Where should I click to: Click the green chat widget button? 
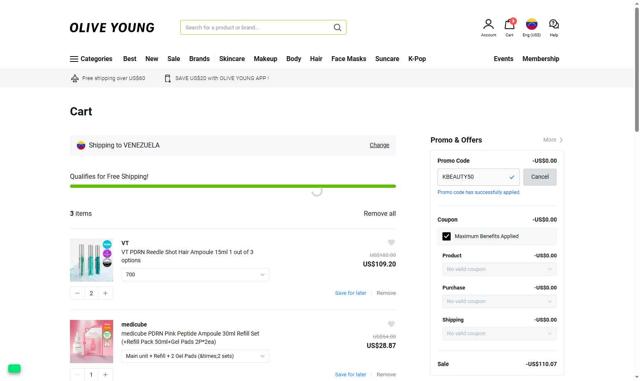pyautogui.click(x=14, y=369)
